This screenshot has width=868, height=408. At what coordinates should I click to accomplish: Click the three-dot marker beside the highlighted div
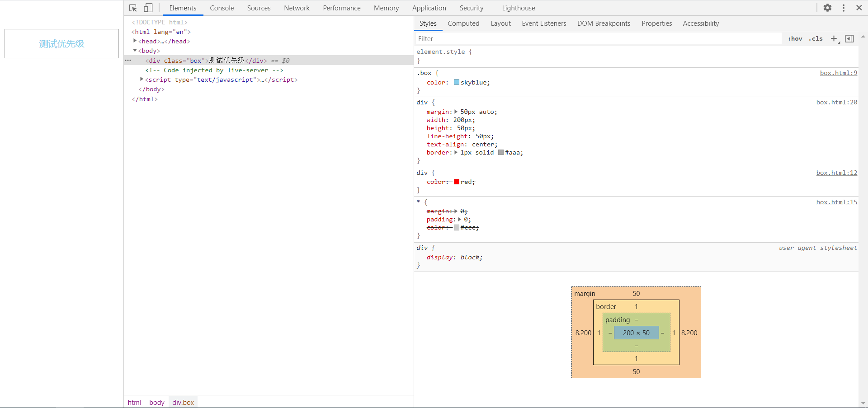(x=128, y=60)
